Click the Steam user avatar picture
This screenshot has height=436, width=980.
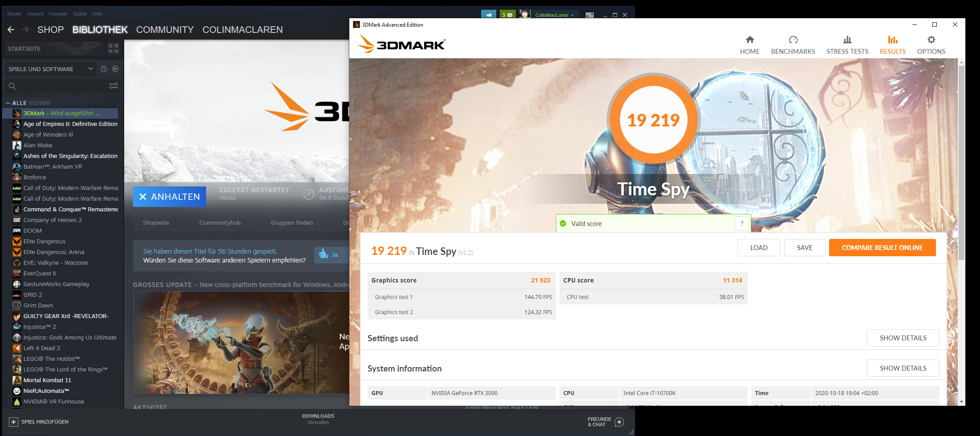click(525, 14)
